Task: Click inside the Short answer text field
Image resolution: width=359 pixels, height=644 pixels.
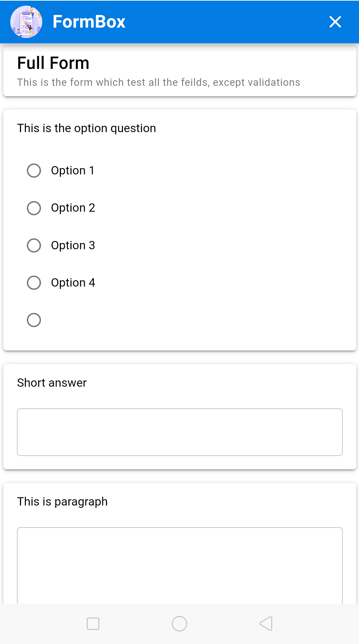Action: pos(179,432)
